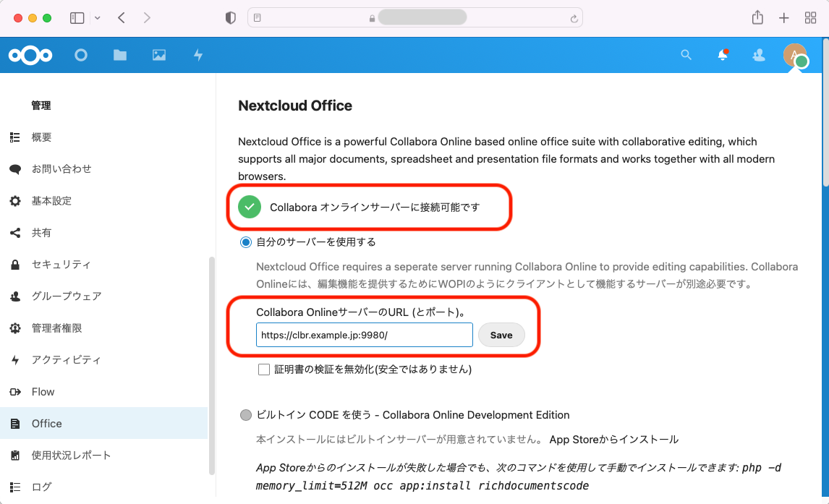Viewport: 829px width, 504px height.
Task: Open 基本設定 settings section
Action: pyautogui.click(x=103, y=201)
